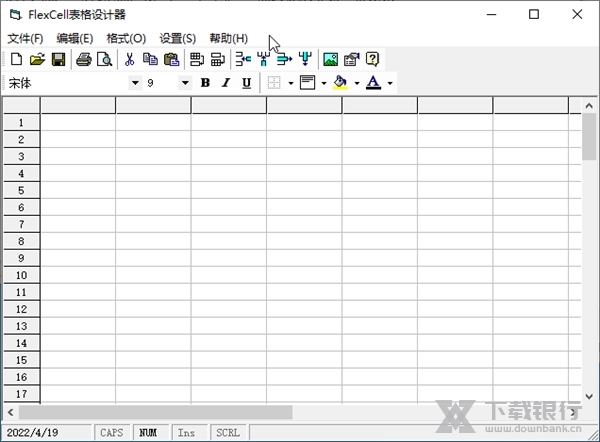
Task: Click the select-all corner cell
Action: click(21, 106)
